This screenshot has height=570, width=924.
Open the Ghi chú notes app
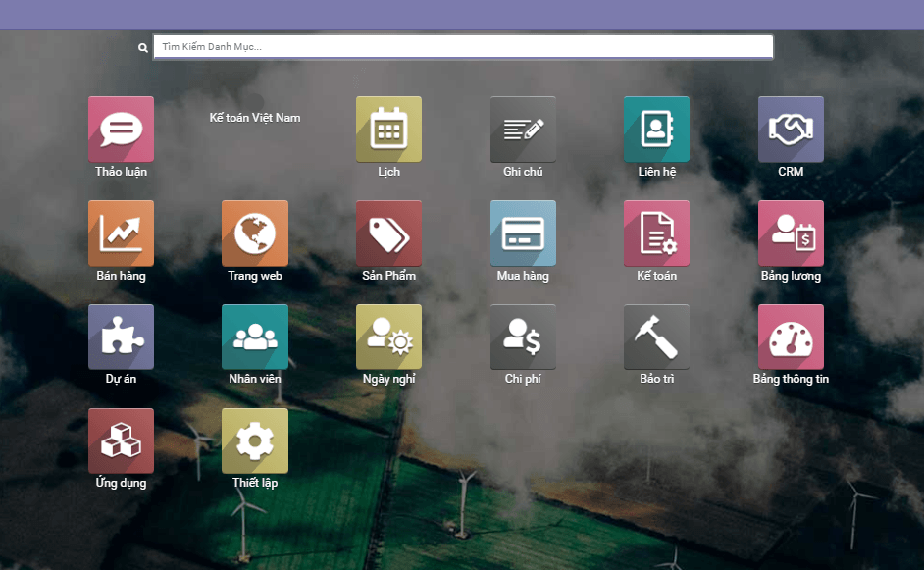click(523, 130)
